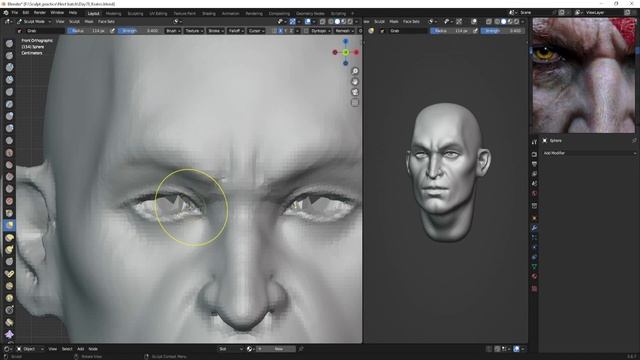Open the File menu
The height and width of the screenshot is (360, 640).
(15, 13)
